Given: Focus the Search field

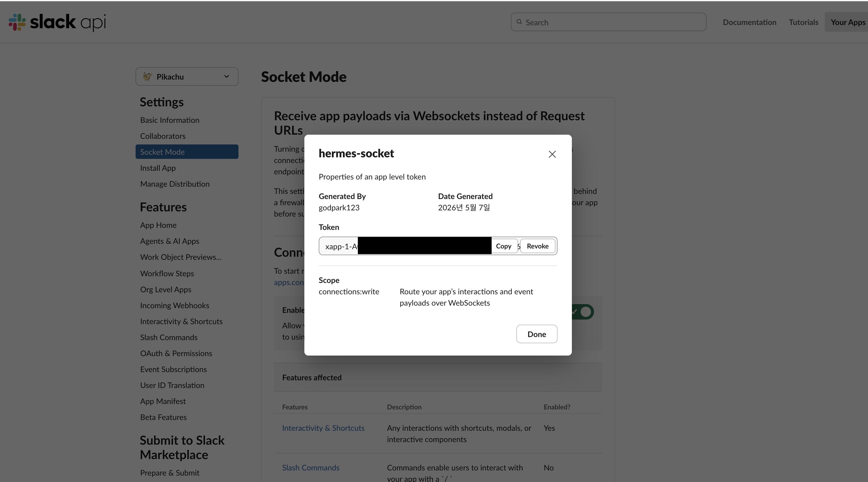Looking at the screenshot, I should (608, 22).
